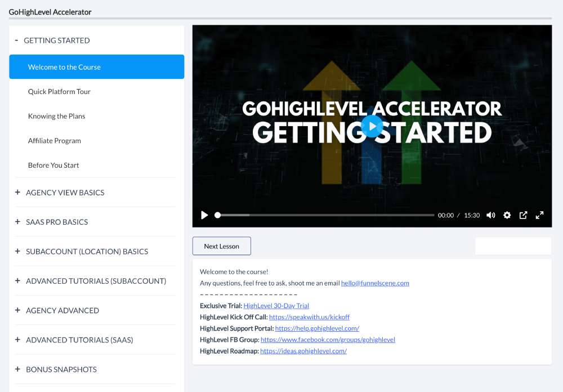
Task: Click the playhead knob on the video timeline
Action: [x=217, y=215]
